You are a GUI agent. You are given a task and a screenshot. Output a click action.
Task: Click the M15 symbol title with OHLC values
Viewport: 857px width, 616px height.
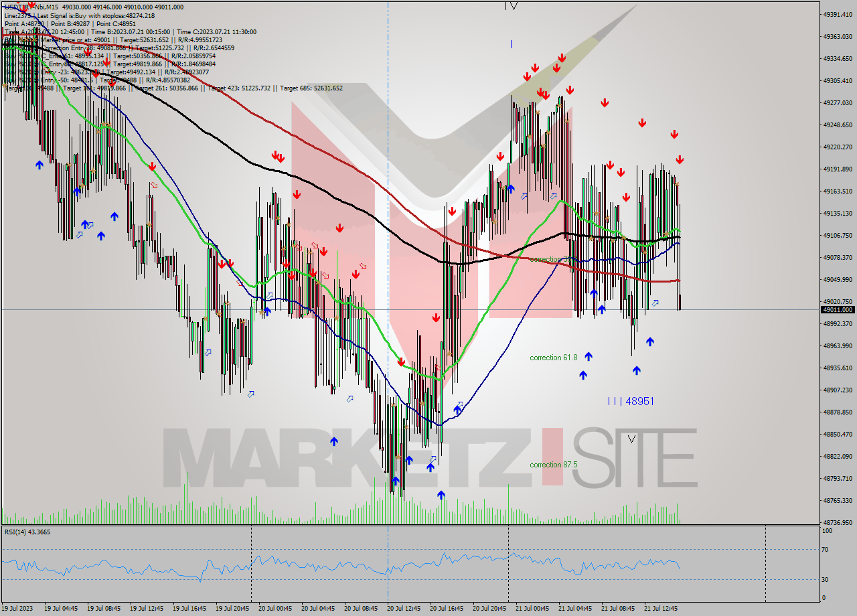tap(94, 7)
